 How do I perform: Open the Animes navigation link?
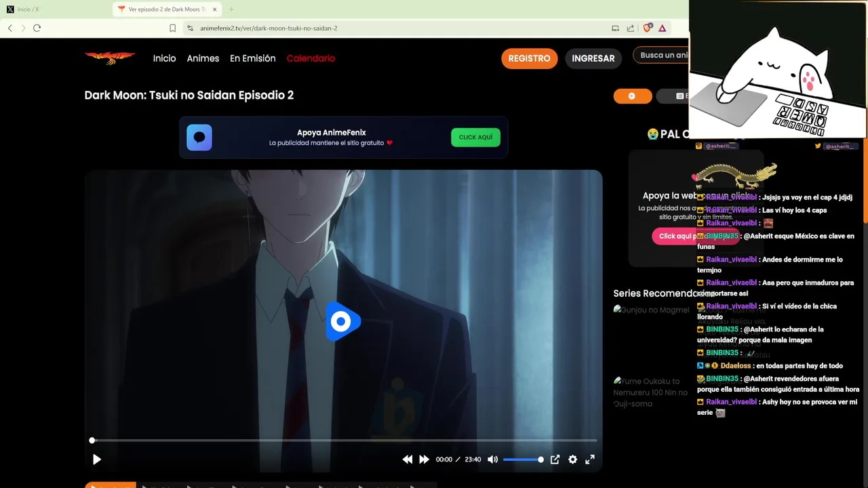coord(203,58)
